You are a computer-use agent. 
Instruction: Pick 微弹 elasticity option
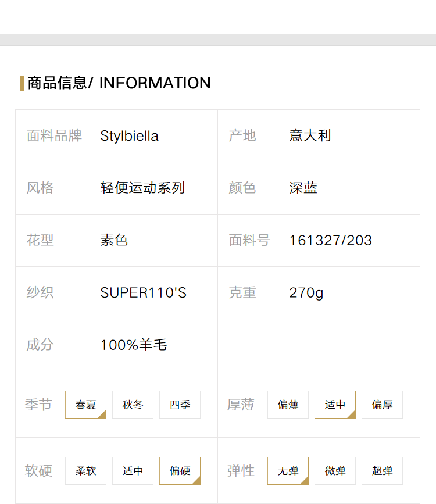point(335,470)
